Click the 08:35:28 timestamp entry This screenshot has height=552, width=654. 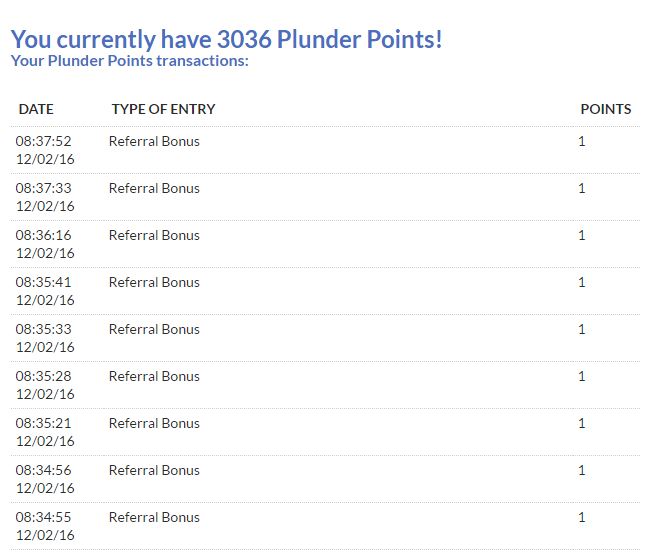coord(44,377)
